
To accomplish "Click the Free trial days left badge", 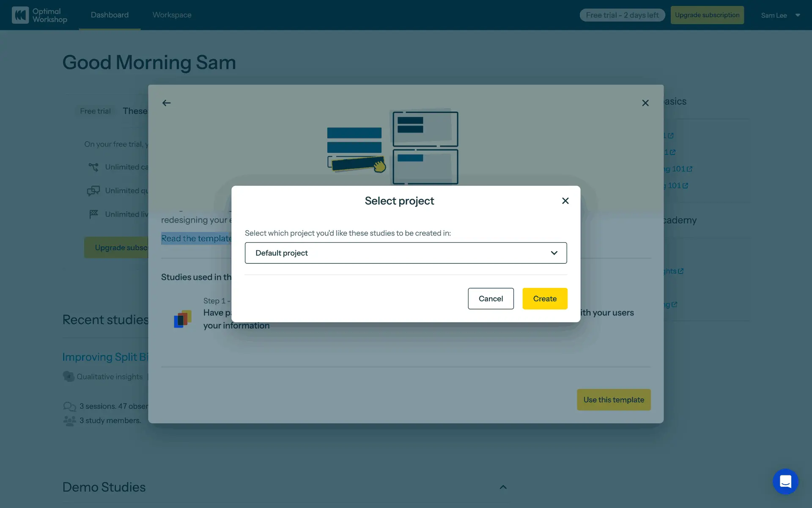I will pos(622,15).
